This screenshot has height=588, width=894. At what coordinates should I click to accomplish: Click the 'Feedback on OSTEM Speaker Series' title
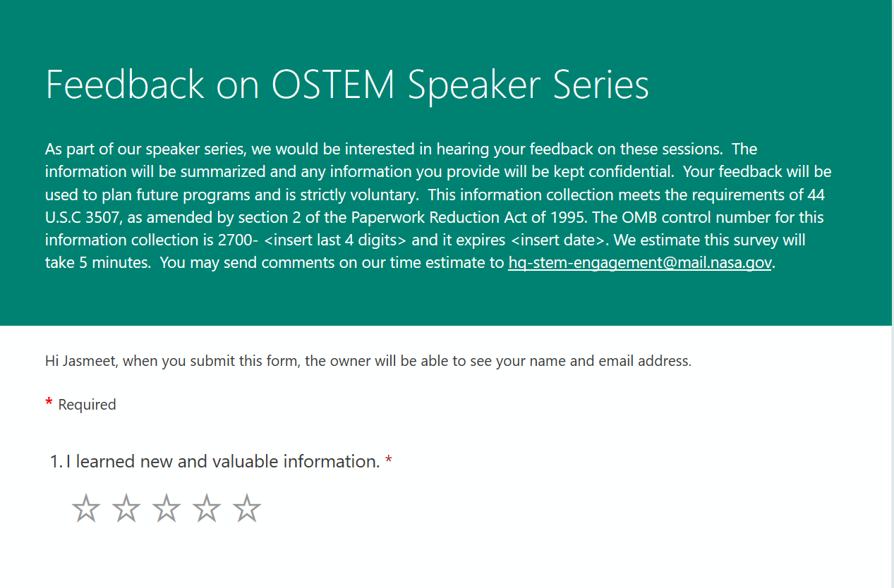347,84
